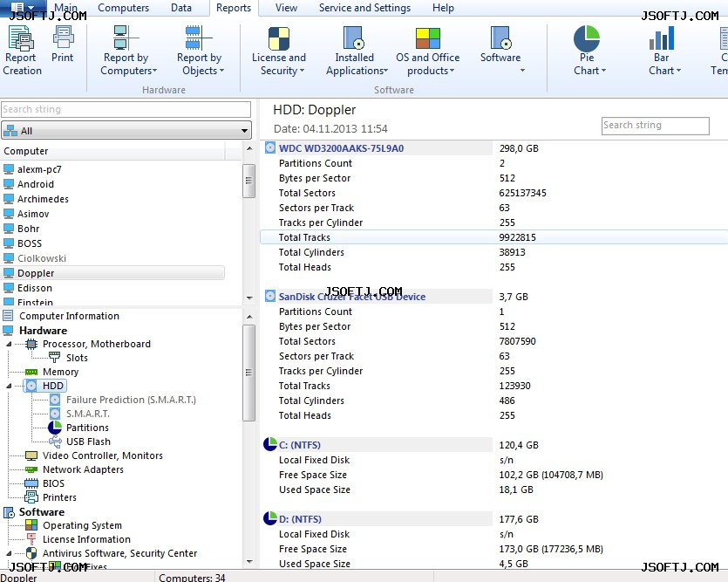Open the BIOS chip icon
This screenshot has width=728, height=582.
pos(31,483)
